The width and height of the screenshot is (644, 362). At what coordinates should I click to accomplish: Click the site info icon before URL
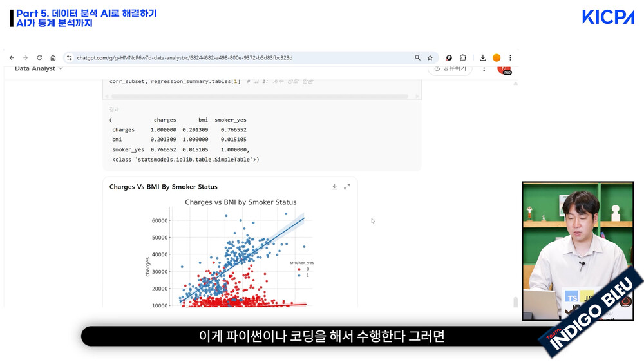point(70,57)
